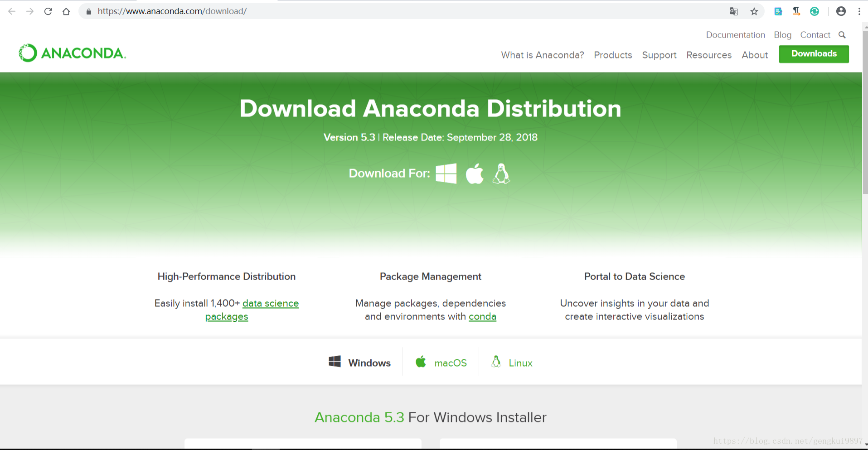
Task: Click the green Downloads button
Action: [x=814, y=53]
